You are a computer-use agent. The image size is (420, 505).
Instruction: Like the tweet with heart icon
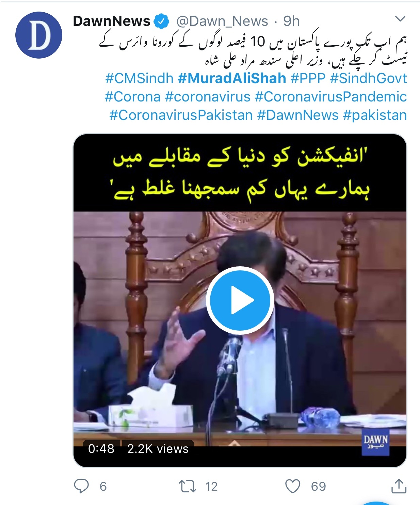pyautogui.click(x=293, y=486)
